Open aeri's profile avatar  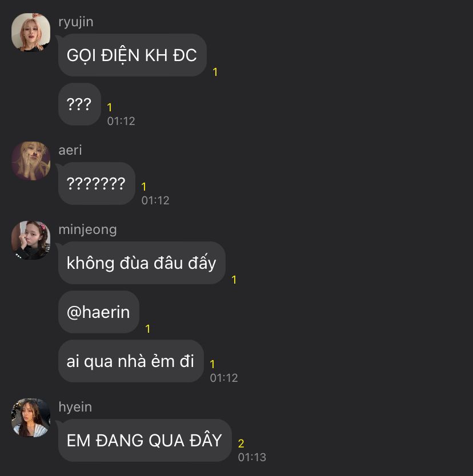[x=31, y=161]
